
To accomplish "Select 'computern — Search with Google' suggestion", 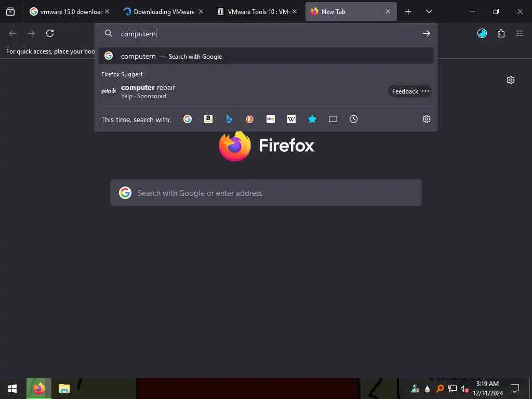I will coord(266,56).
